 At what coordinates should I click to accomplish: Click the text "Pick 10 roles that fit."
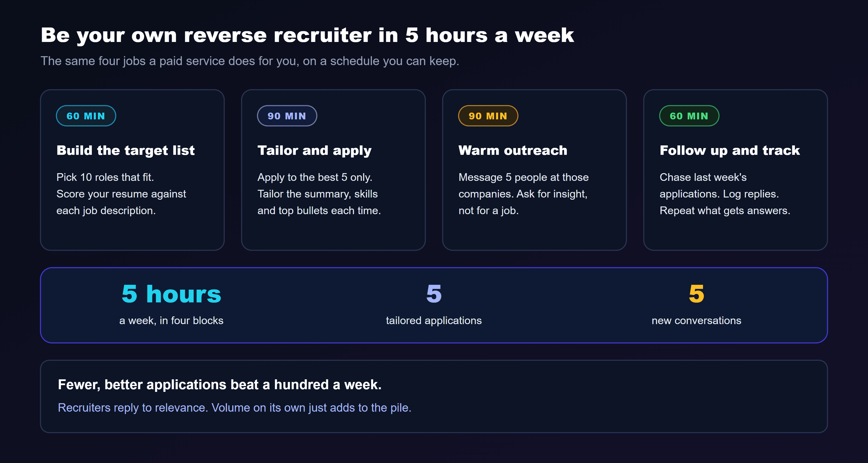click(x=105, y=177)
